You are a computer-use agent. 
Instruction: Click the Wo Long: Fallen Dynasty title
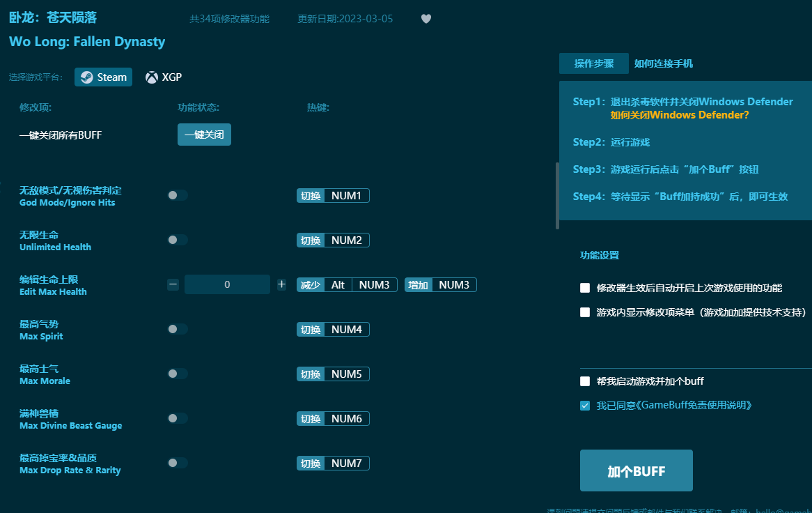click(87, 41)
